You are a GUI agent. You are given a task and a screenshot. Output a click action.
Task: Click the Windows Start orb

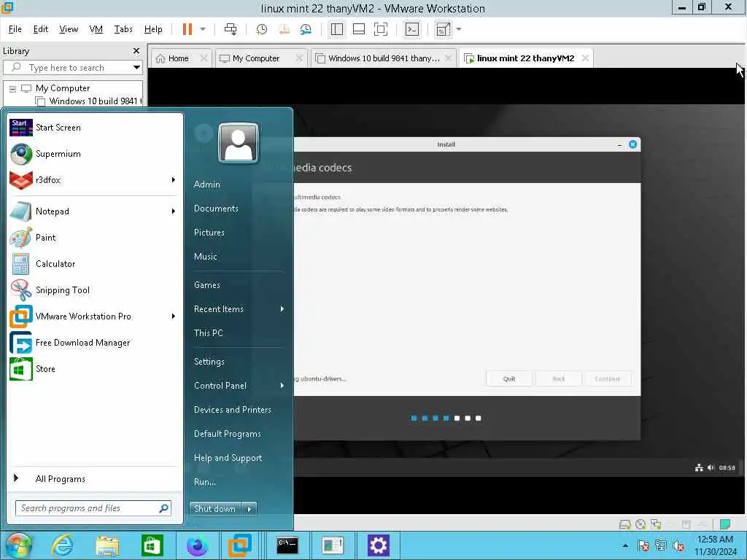click(19, 545)
